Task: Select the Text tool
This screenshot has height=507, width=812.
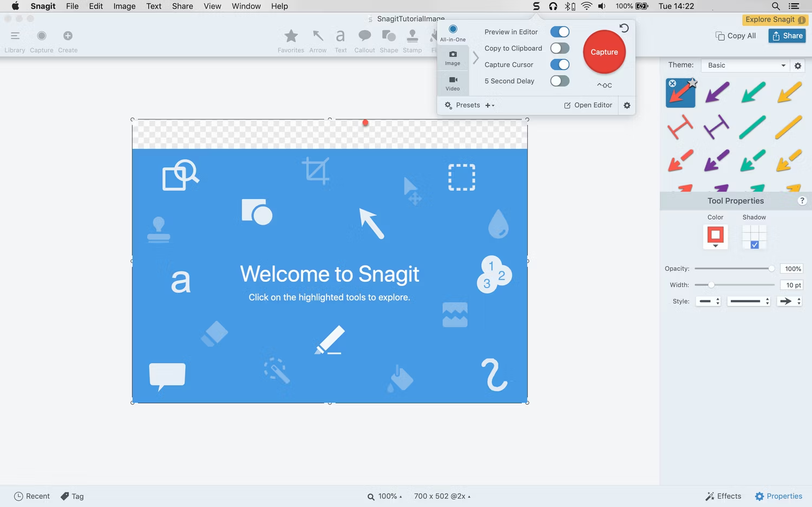Action: point(340,36)
